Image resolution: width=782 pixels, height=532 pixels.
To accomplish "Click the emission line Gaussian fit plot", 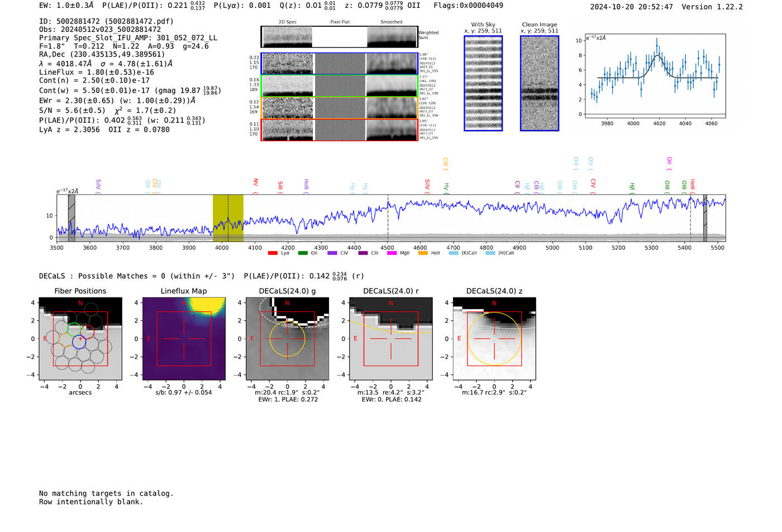I will point(655,76).
